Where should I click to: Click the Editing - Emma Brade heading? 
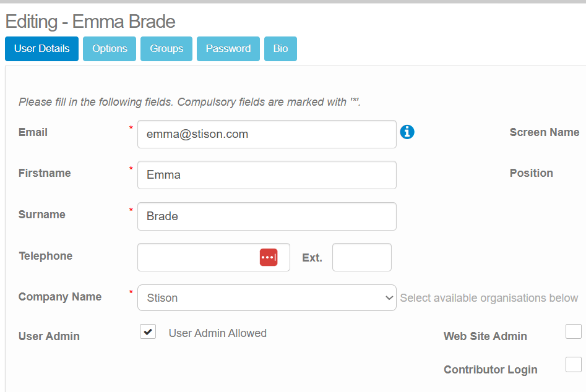(90, 22)
